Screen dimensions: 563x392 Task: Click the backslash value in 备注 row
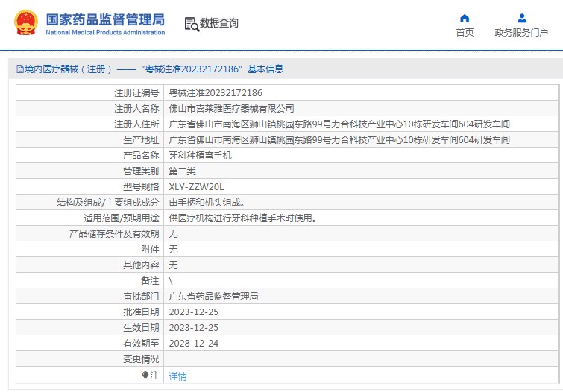click(x=171, y=281)
